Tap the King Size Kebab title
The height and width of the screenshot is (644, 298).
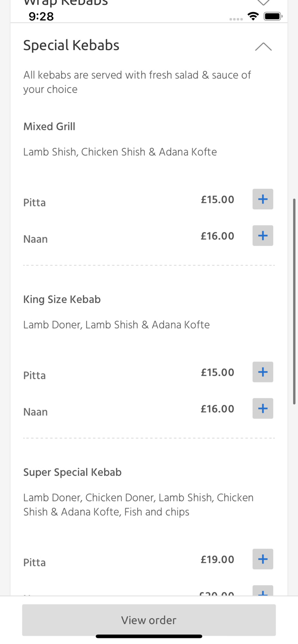coord(62,299)
